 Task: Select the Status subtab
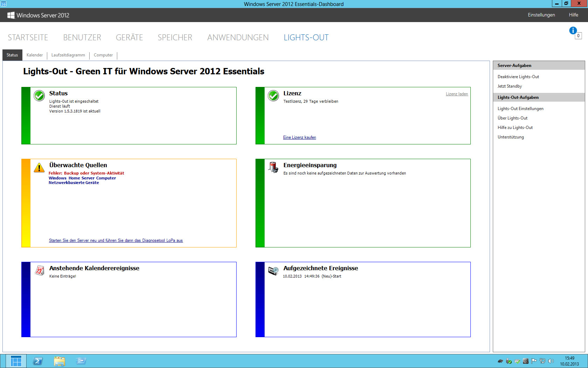coord(12,55)
